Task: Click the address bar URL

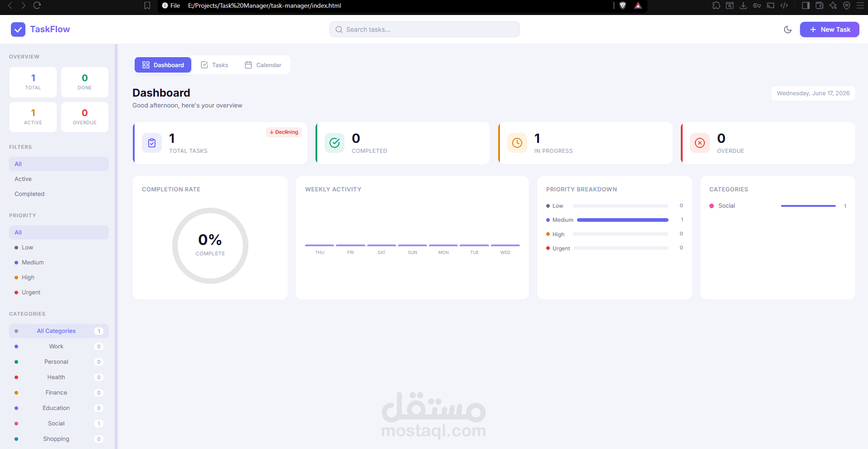Action: (x=265, y=5)
